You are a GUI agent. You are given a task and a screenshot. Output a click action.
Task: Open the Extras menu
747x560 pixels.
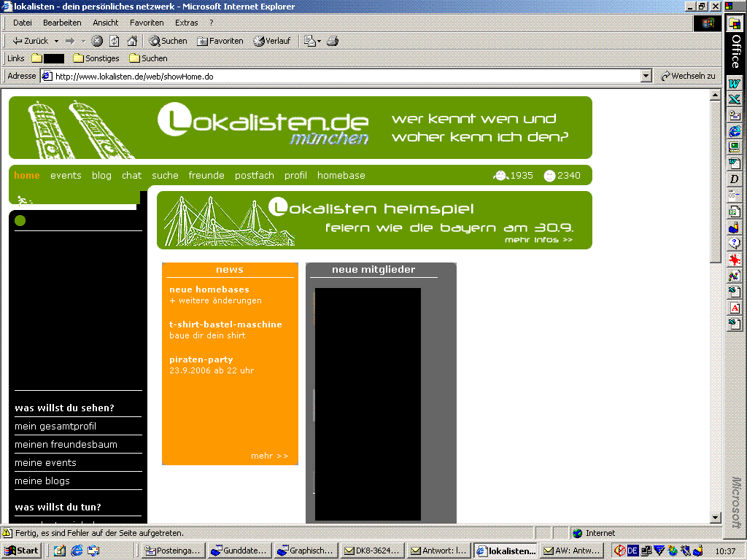tap(186, 23)
